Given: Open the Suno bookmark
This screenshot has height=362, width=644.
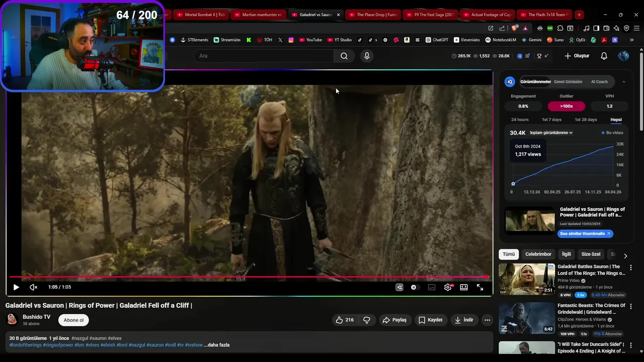Looking at the screenshot, I should coord(555,40).
